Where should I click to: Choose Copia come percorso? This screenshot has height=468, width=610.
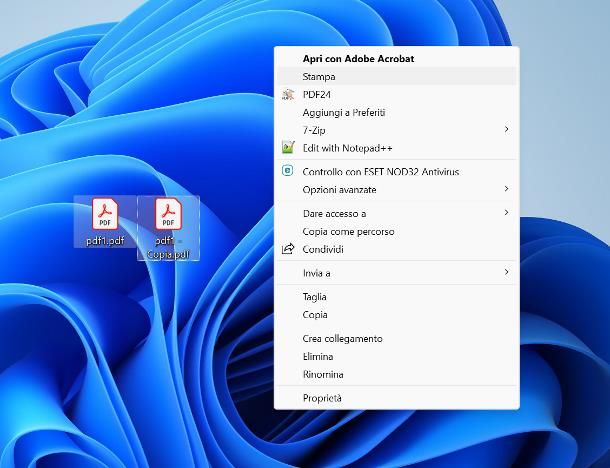click(348, 231)
